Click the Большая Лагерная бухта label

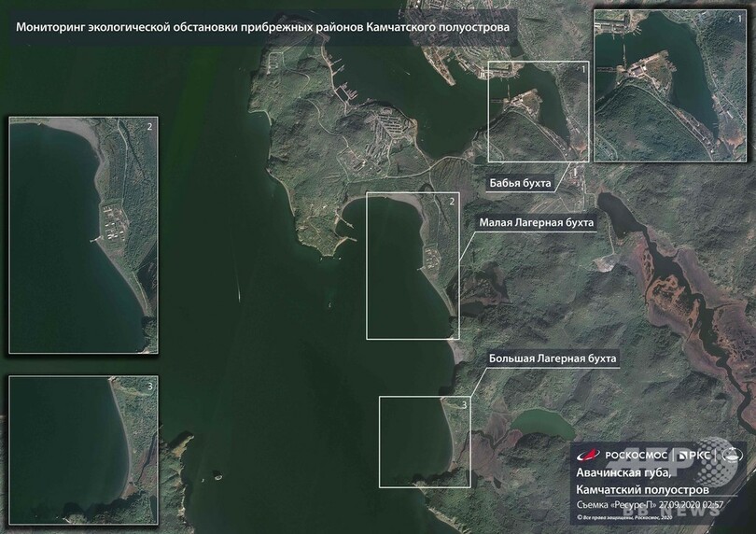pyautogui.click(x=553, y=358)
